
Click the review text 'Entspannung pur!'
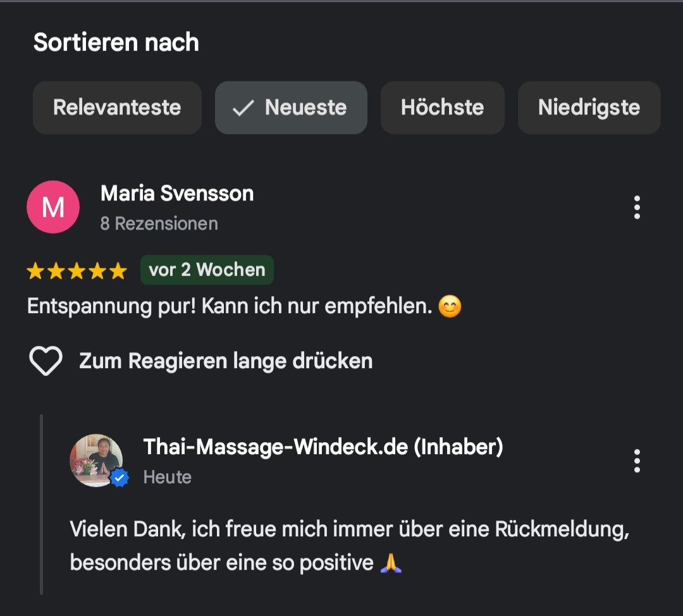[111, 306]
